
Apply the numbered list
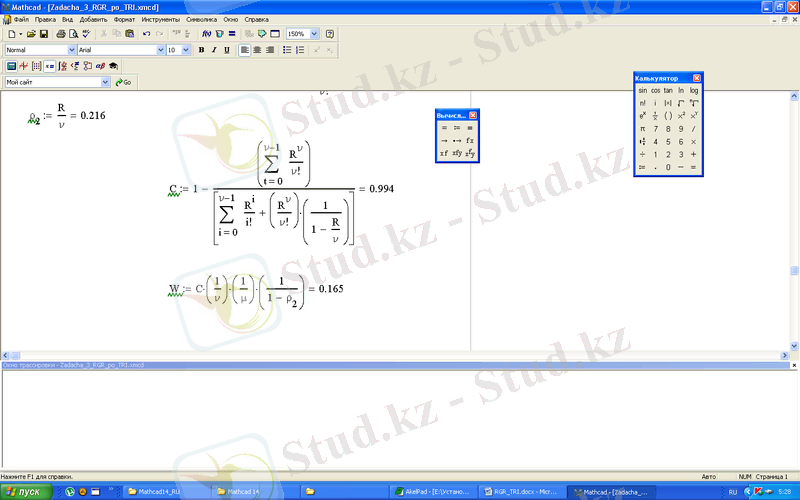(300, 50)
